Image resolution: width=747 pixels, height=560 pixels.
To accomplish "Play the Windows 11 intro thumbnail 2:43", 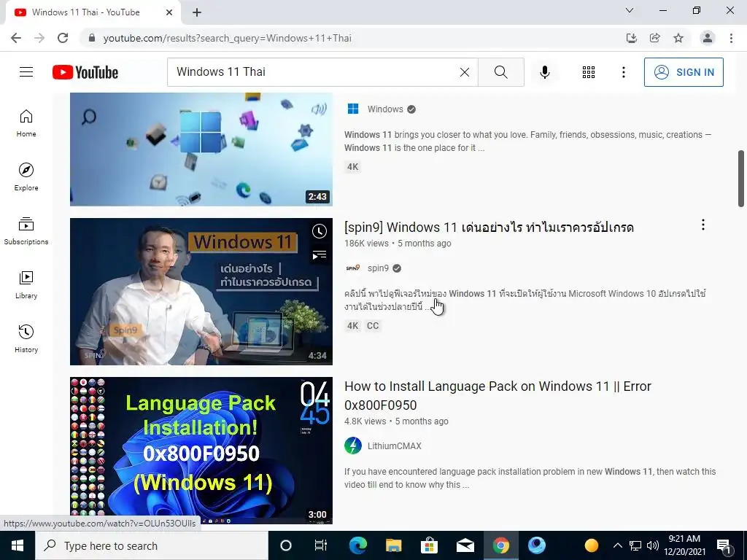I will [201, 149].
